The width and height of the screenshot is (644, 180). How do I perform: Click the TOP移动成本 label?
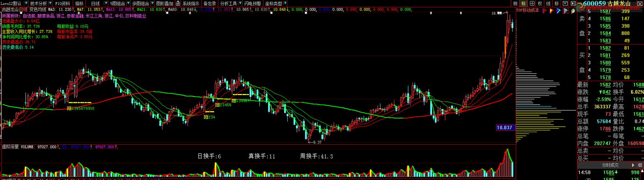pos(528,10)
